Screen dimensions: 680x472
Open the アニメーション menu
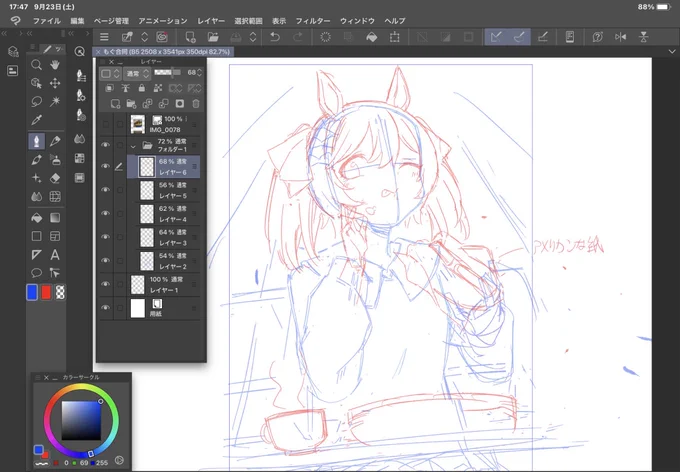pyautogui.click(x=163, y=21)
